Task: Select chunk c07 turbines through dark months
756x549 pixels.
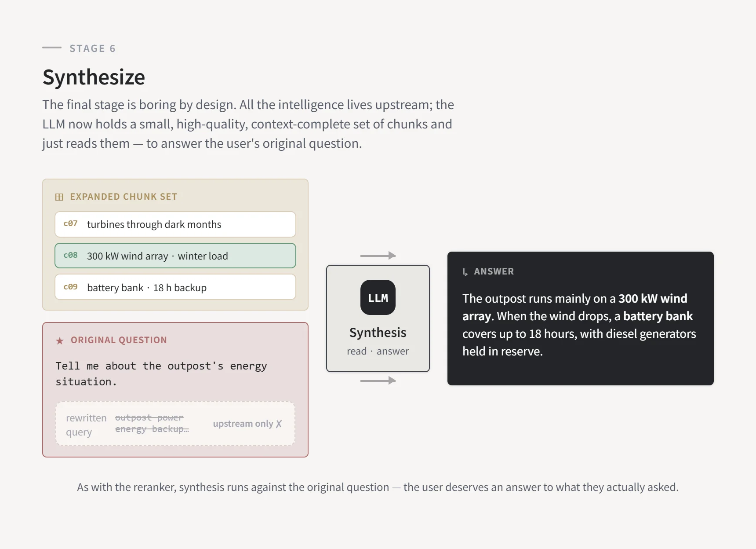Action: pyautogui.click(x=175, y=224)
